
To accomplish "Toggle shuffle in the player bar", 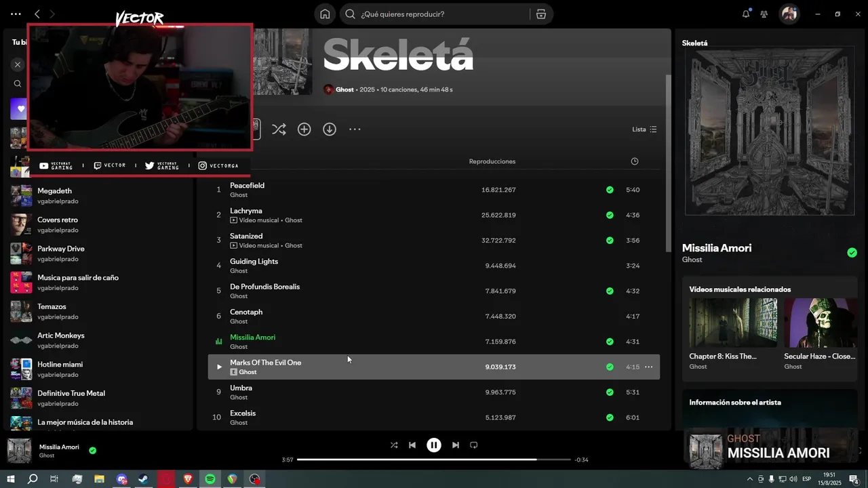I will 394,445.
